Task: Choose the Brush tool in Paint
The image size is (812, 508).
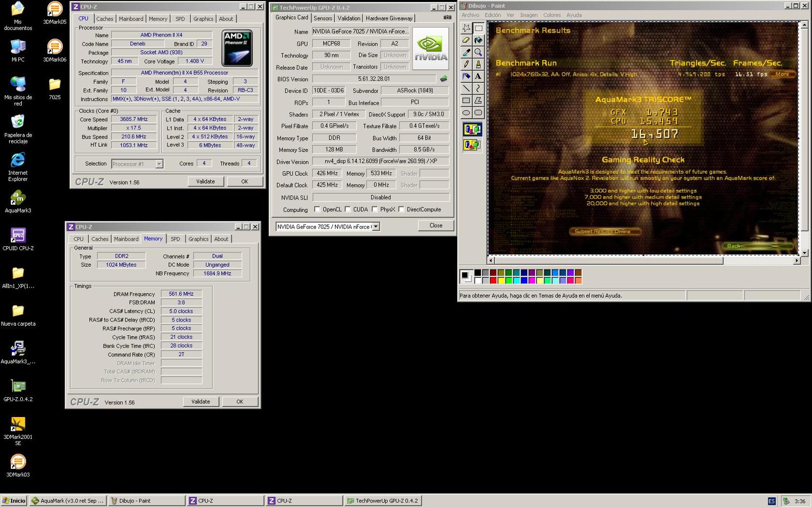Action: pos(478,65)
